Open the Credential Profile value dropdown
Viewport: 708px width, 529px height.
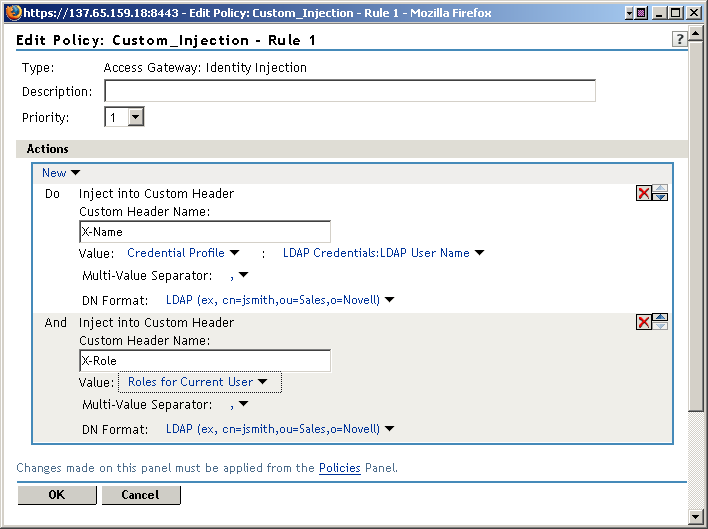tap(183, 253)
